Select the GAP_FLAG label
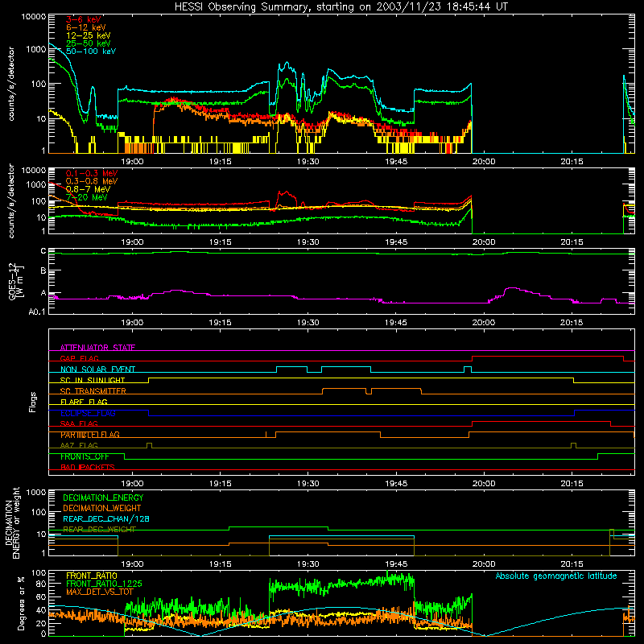The height and width of the screenshot is (644, 644). pyautogui.click(x=79, y=358)
